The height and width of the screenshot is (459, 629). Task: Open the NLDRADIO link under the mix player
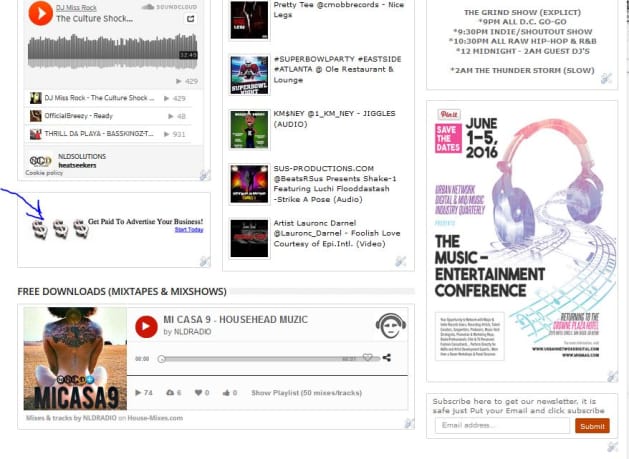point(99,418)
